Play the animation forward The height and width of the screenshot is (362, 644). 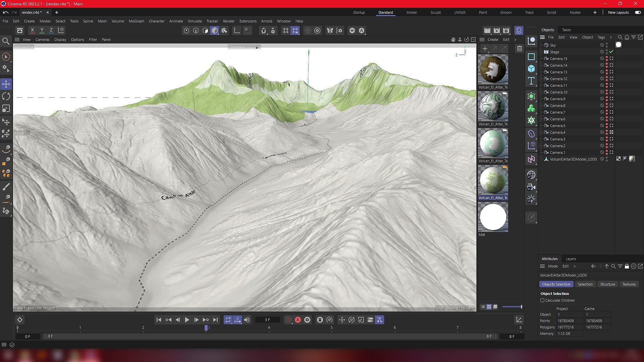tap(187, 320)
